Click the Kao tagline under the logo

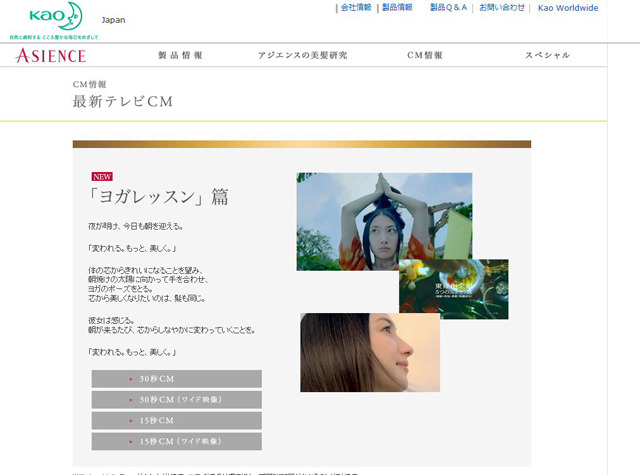tap(54, 37)
